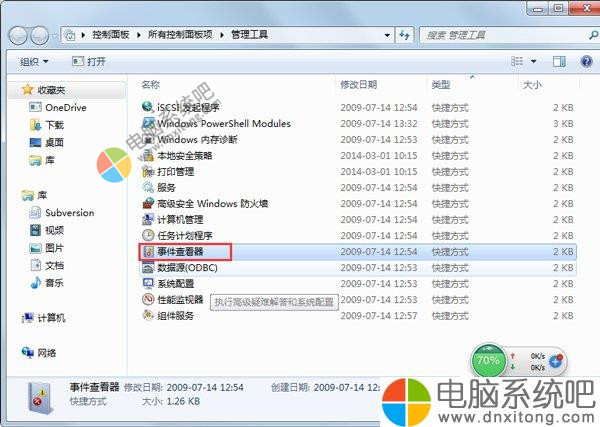Click the 事件查看器 icon in the list
Screen dimensions: 600x427
148,252
